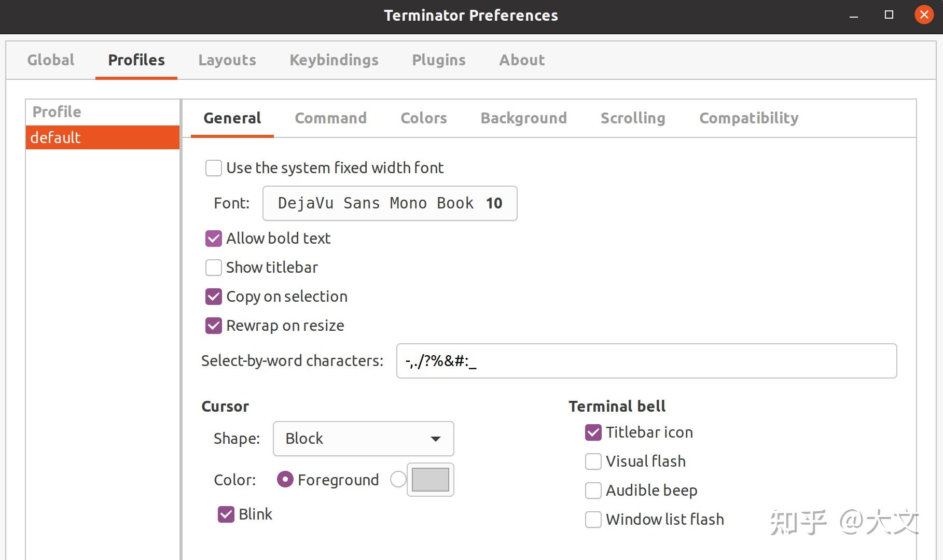Image resolution: width=943 pixels, height=560 pixels.
Task: Click the DejaVu Sans Mono font button
Action: coord(390,203)
